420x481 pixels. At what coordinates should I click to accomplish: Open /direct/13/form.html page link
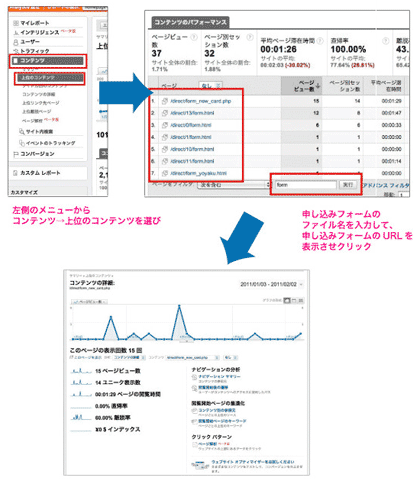pyautogui.click(x=192, y=113)
